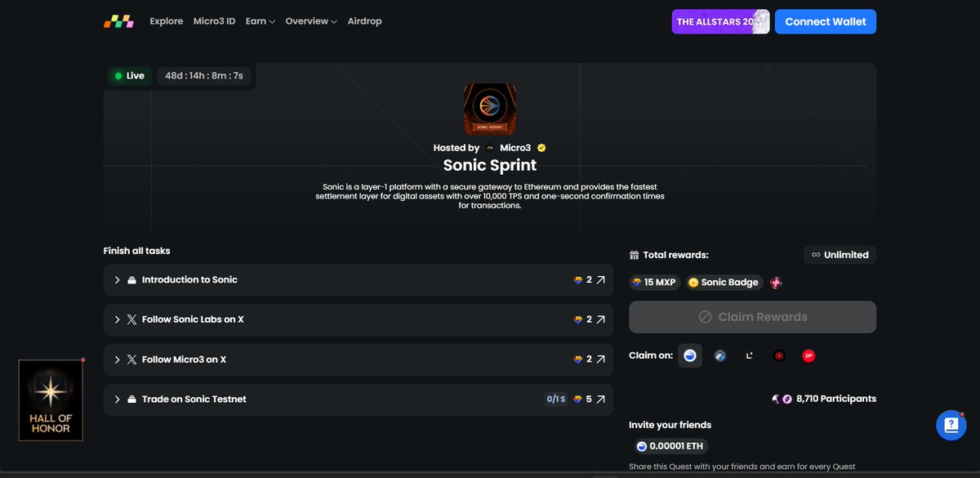This screenshot has height=478, width=980.
Task: Click the participant avatars icon
Action: click(782, 399)
